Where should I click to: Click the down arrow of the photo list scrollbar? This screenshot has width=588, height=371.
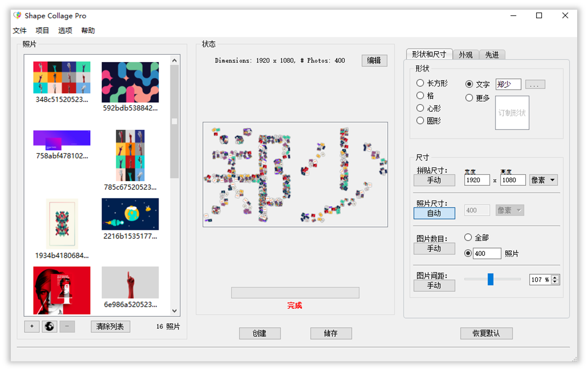point(175,311)
